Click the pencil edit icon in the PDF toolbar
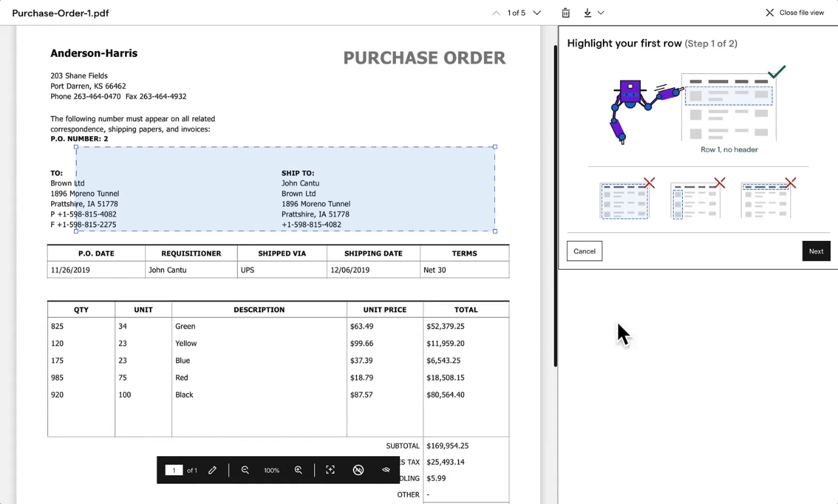838x504 pixels. (x=212, y=470)
